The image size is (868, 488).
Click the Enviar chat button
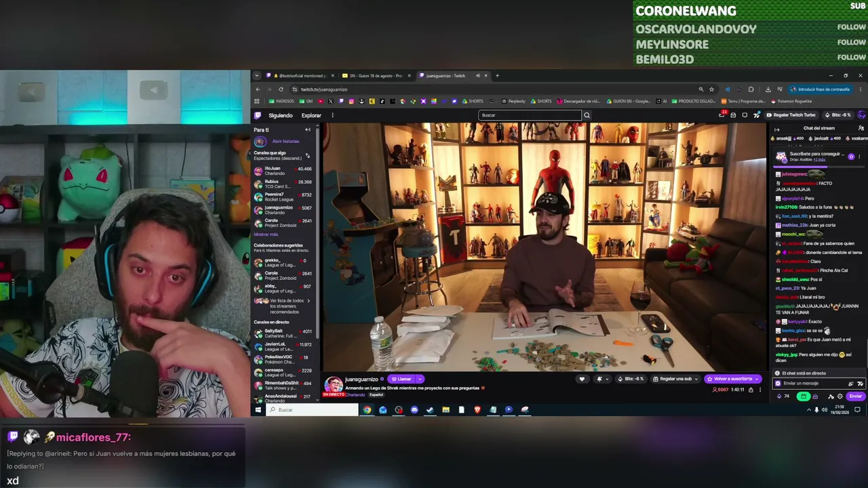[x=856, y=396]
